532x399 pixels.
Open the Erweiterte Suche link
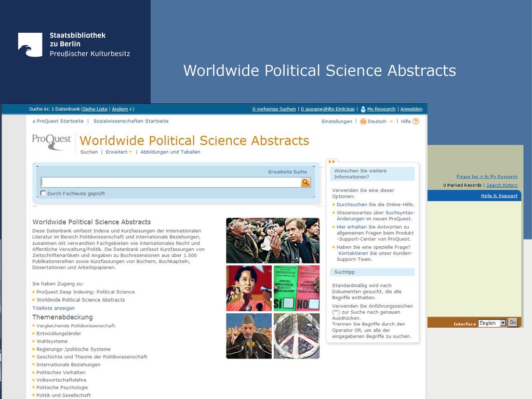(x=287, y=171)
